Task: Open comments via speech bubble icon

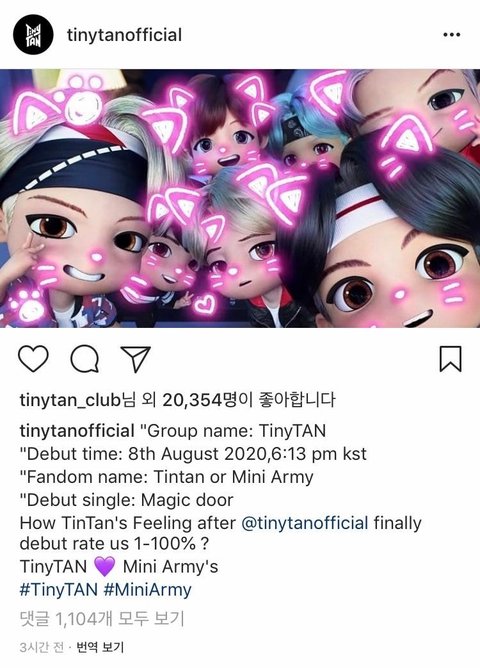Action: click(x=85, y=359)
